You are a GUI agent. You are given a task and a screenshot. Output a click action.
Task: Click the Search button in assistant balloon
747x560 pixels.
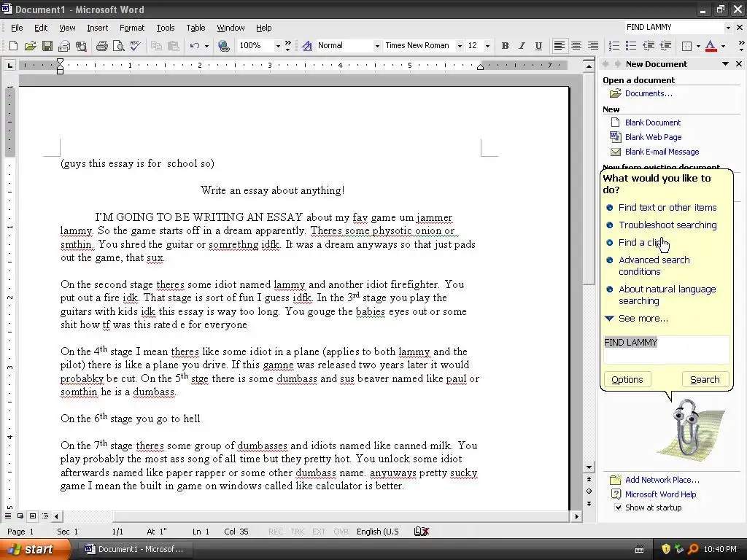tap(705, 379)
